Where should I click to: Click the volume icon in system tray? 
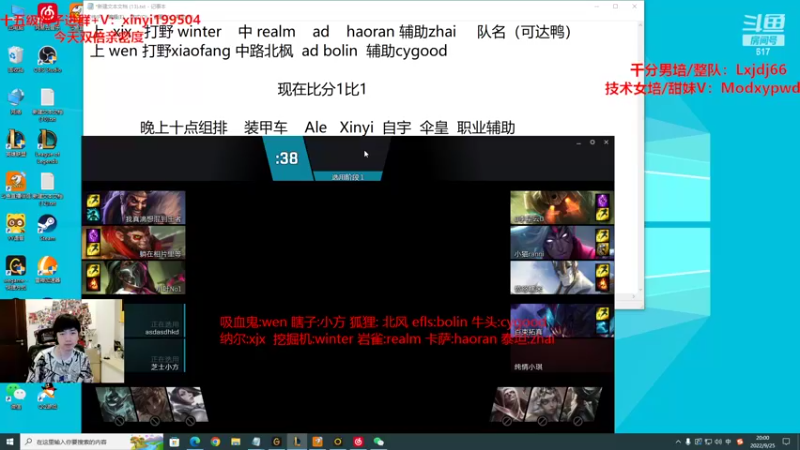tap(718, 442)
